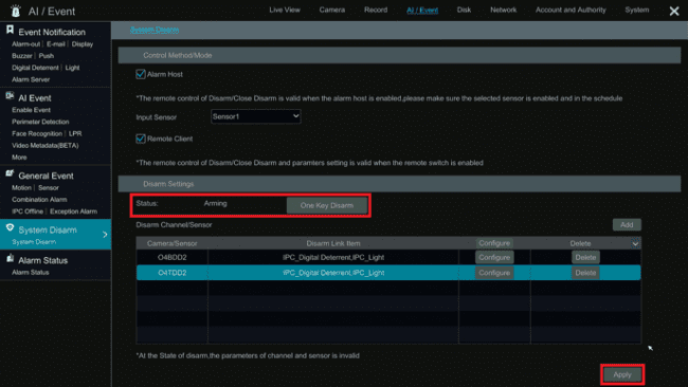Configure the O4BDD2 row
This screenshot has width=688, height=387.
tap(494, 258)
